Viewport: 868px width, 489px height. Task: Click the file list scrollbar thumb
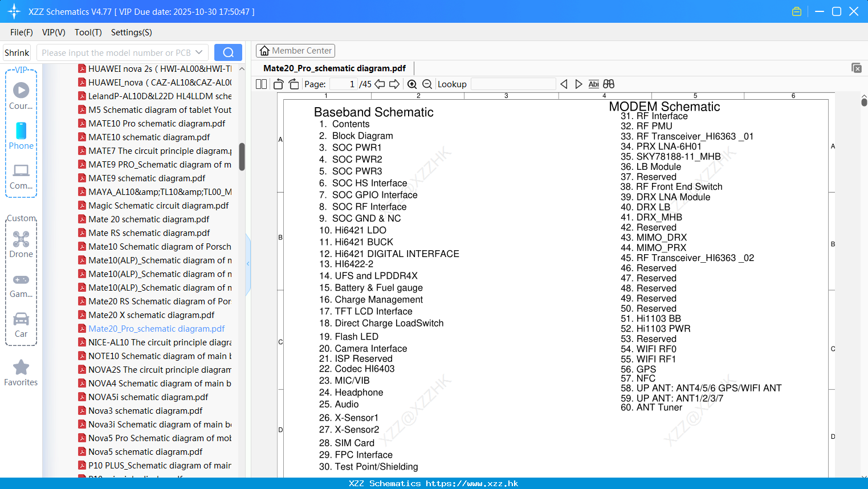[x=242, y=157]
